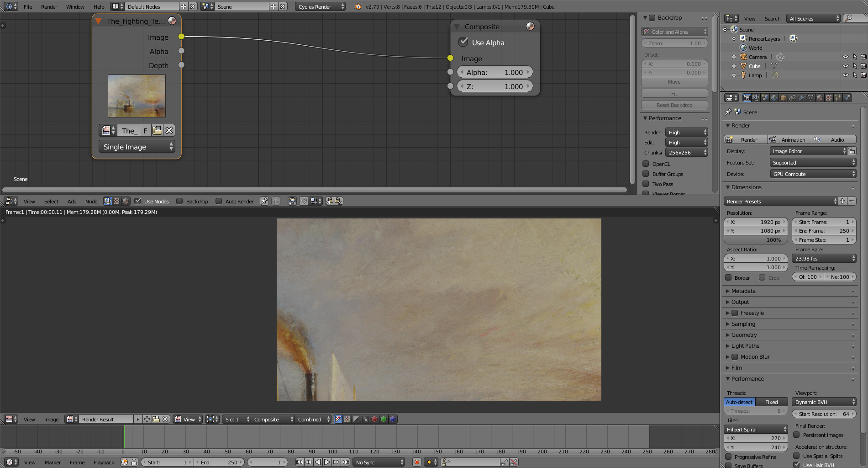Enable the Buffer Groups checkbox

[x=646, y=174]
